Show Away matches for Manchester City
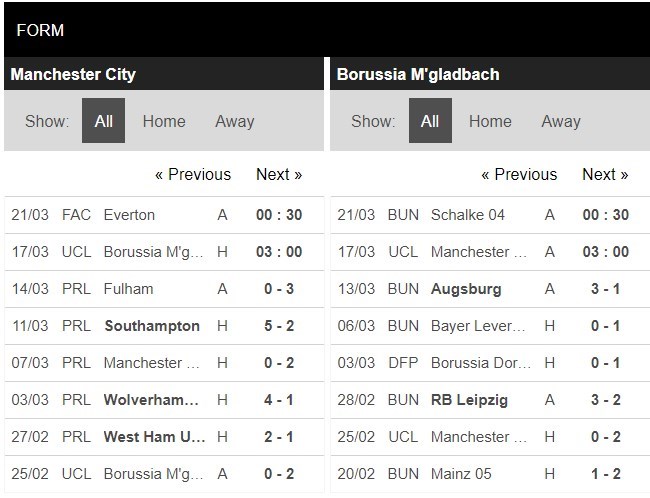Screen dimensions: 650x498 (234, 121)
